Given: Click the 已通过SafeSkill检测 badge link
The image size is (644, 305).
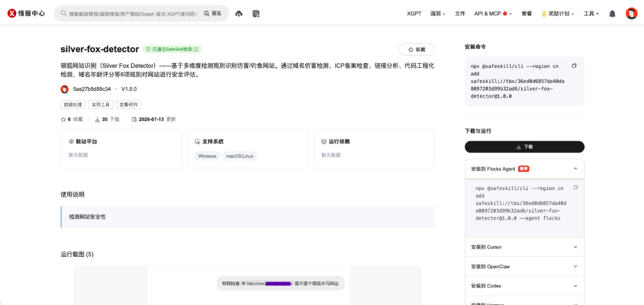Looking at the screenshot, I should coord(172,49).
